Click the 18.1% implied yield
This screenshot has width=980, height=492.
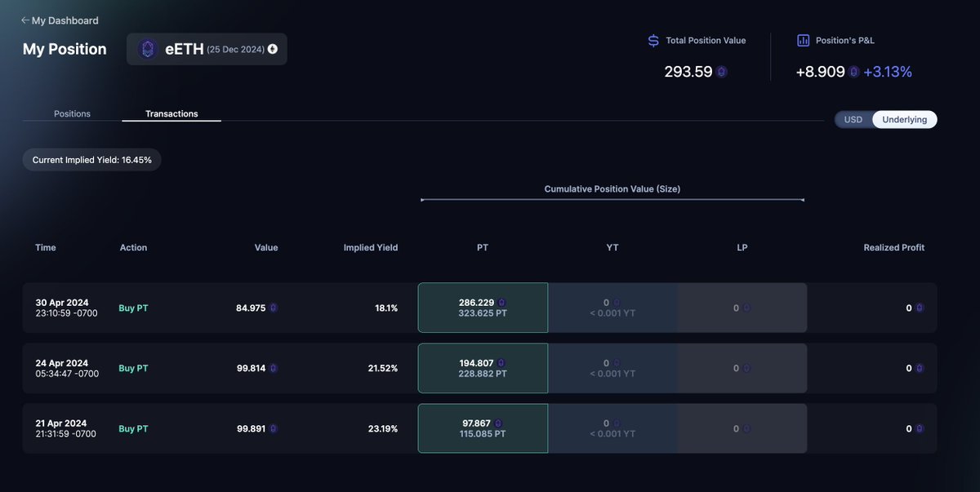(x=386, y=308)
